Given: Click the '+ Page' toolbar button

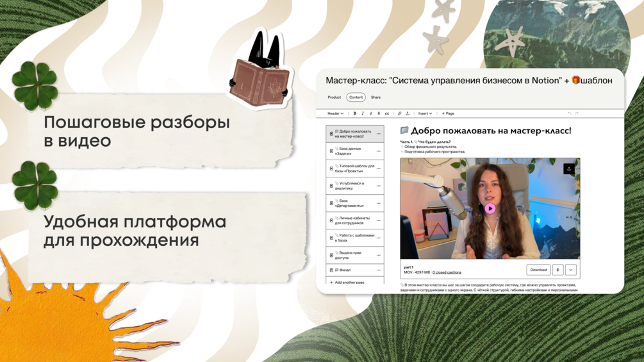Looking at the screenshot, I should tap(448, 113).
